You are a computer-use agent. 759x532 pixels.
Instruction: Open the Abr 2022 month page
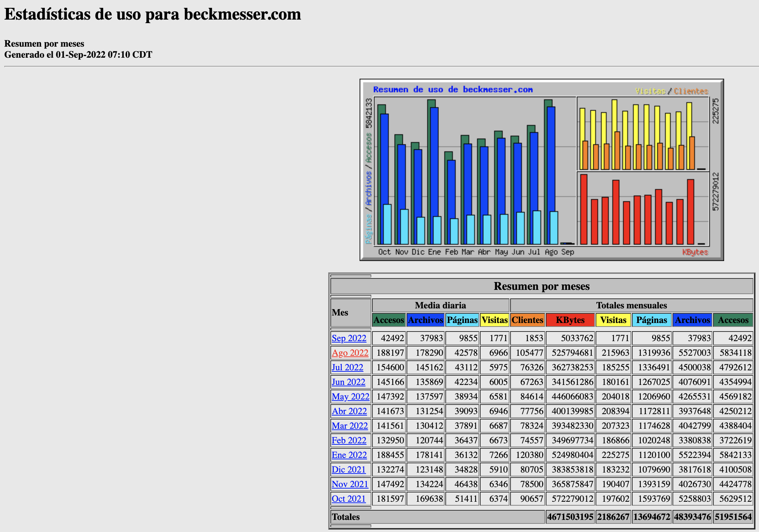pyautogui.click(x=349, y=411)
